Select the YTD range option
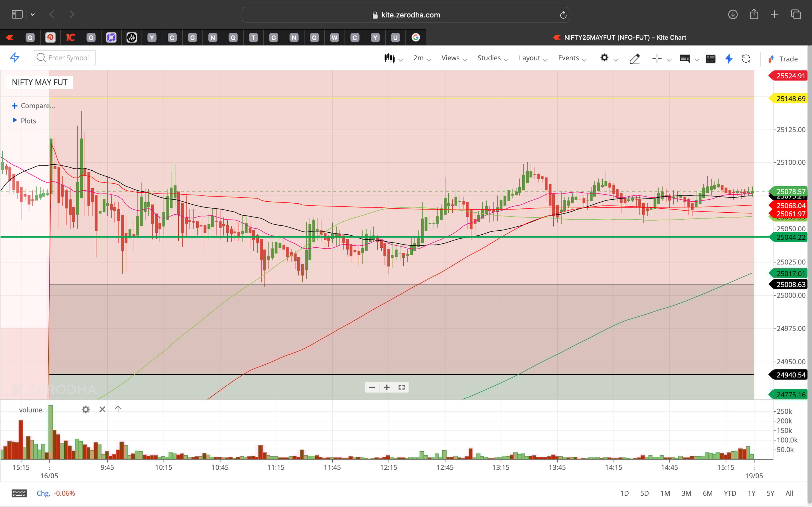812x507 pixels. 730,493
